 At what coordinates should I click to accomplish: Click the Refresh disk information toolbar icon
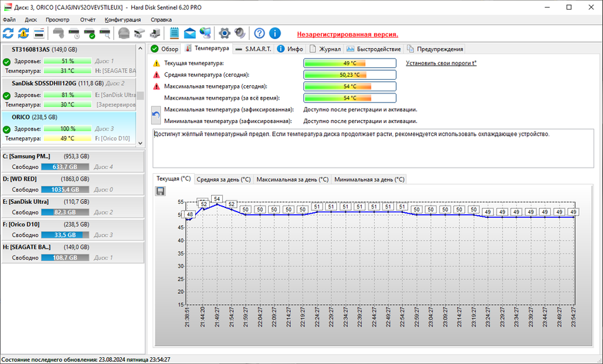[x=8, y=33]
